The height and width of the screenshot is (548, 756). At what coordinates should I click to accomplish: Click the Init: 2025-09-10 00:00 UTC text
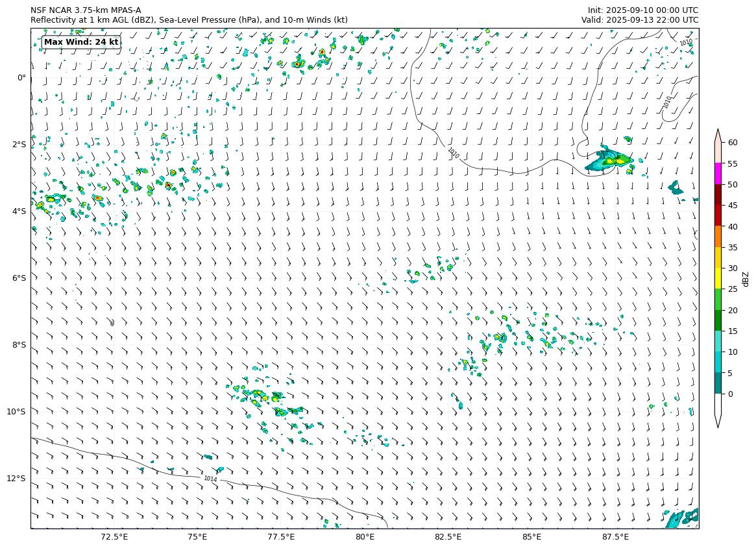pyautogui.click(x=642, y=10)
